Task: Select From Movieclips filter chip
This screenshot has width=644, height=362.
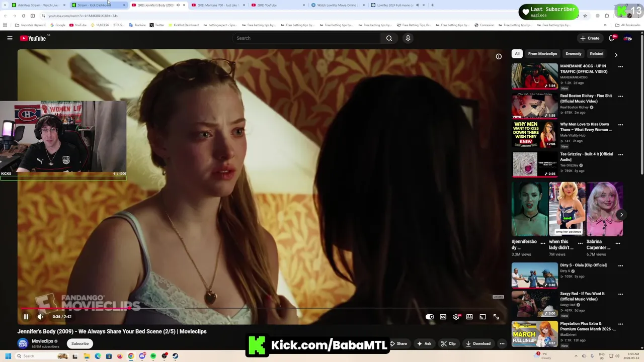Action: 542,54
